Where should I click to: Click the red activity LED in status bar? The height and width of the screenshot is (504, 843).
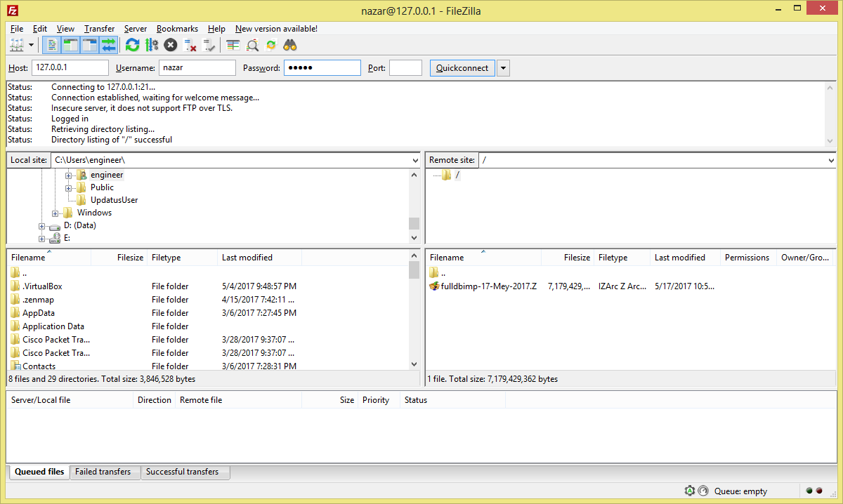tap(819, 491)
